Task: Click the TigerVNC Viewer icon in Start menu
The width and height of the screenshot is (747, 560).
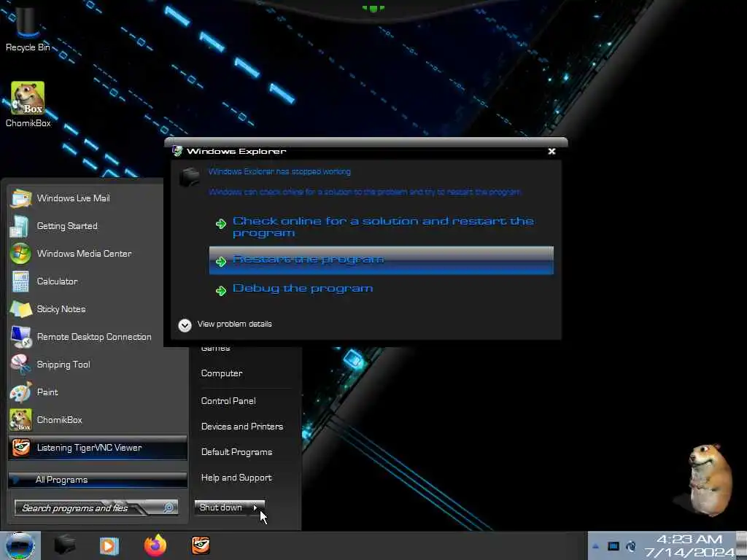Action: [x=21, y=448]
